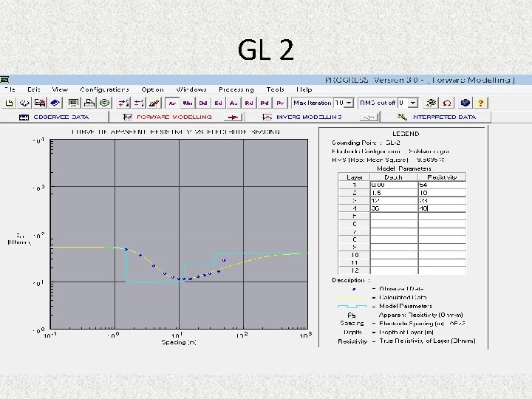Click the red arrow Forward Modelling run button

click(x=233, y=117)
